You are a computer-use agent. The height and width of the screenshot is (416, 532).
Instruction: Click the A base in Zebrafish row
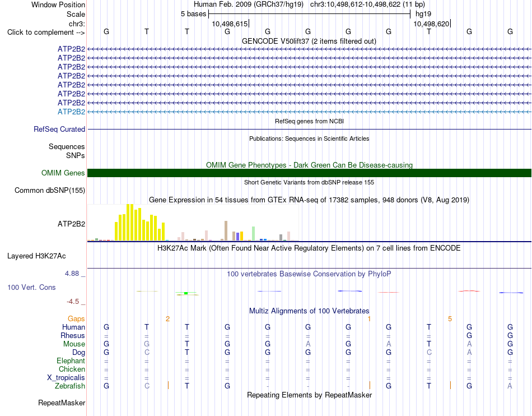click(510, 386)
